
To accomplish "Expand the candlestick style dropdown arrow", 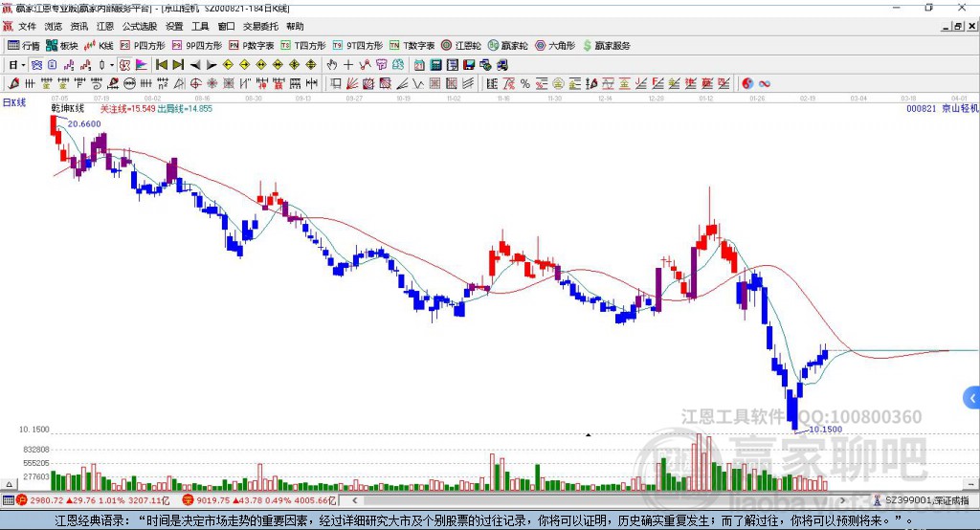I will coord(112,65).
